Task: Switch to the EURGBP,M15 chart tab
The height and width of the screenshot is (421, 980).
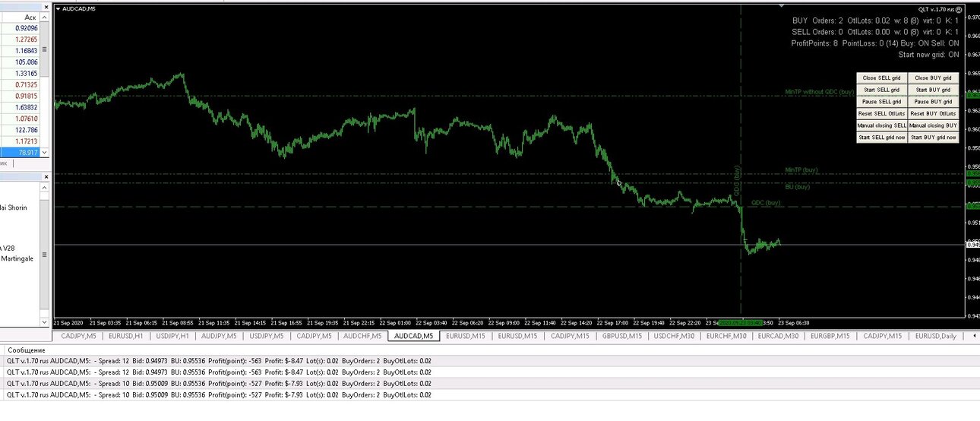Action: coord(830,336)
